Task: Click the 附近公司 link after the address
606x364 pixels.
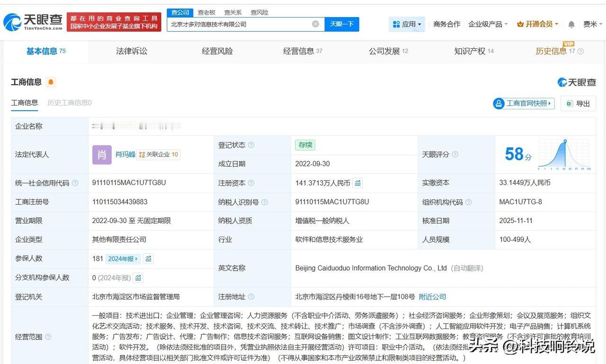Action: [433, 297]
